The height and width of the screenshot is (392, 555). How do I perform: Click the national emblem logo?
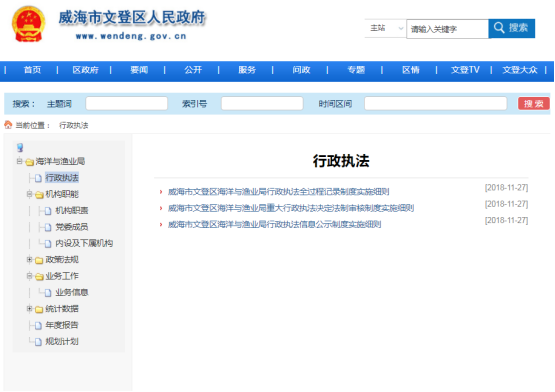(x=28, y=24)
